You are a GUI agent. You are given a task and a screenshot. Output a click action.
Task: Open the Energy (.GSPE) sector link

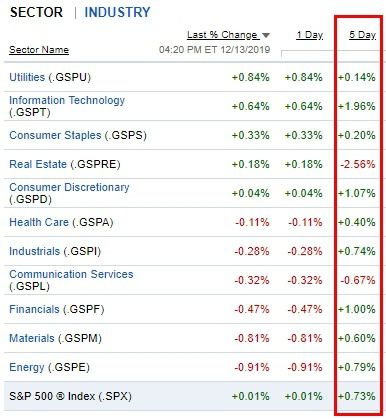point(49,367)
